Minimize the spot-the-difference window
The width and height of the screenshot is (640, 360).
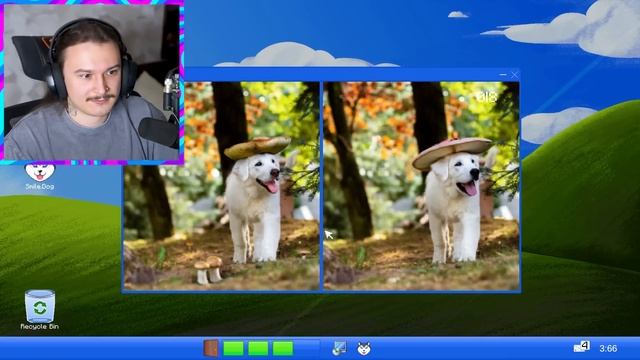click(503, 75)
